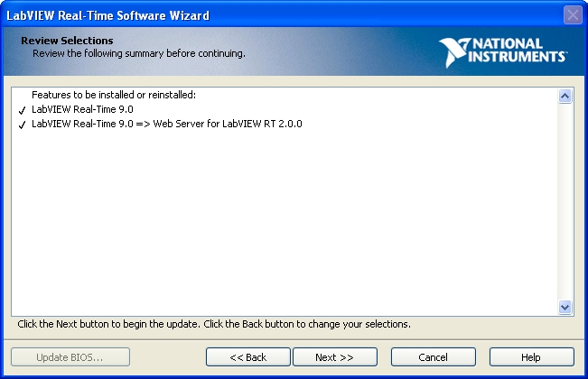Click the scrollbar up arrow in summary list
This screenshot has width=588, height=379.
(565, 97)
